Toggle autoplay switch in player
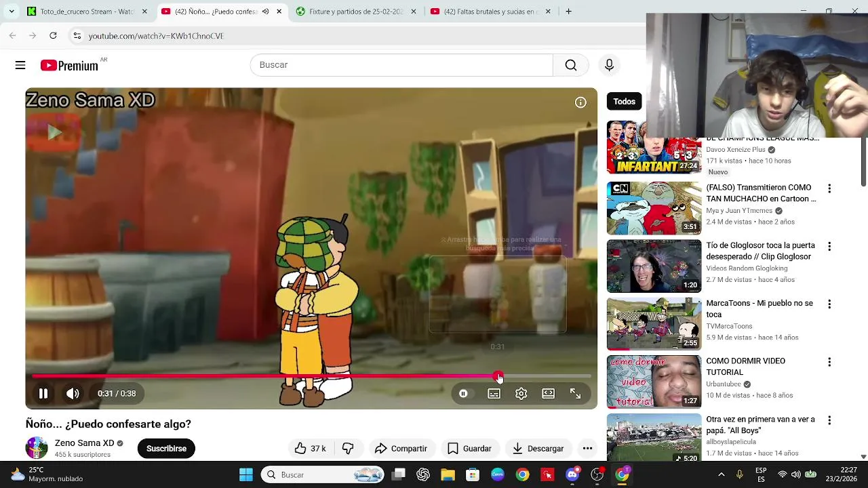868x488 pixels. tap(463, 393)
